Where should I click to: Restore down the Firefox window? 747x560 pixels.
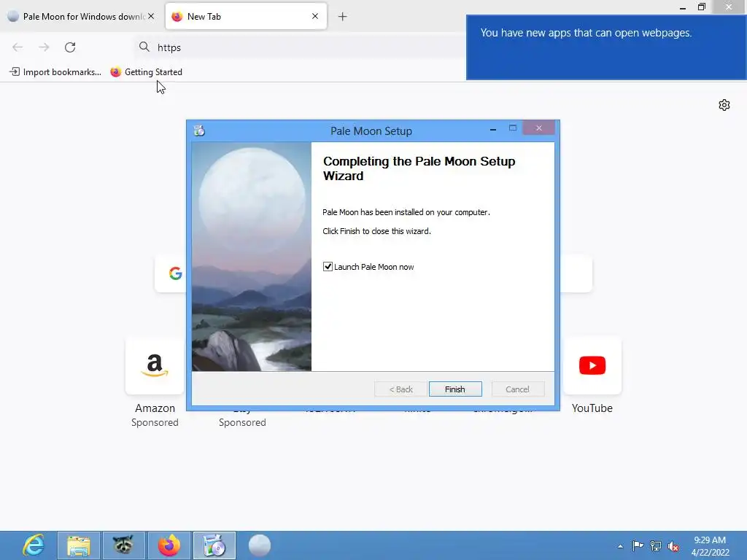702,7
